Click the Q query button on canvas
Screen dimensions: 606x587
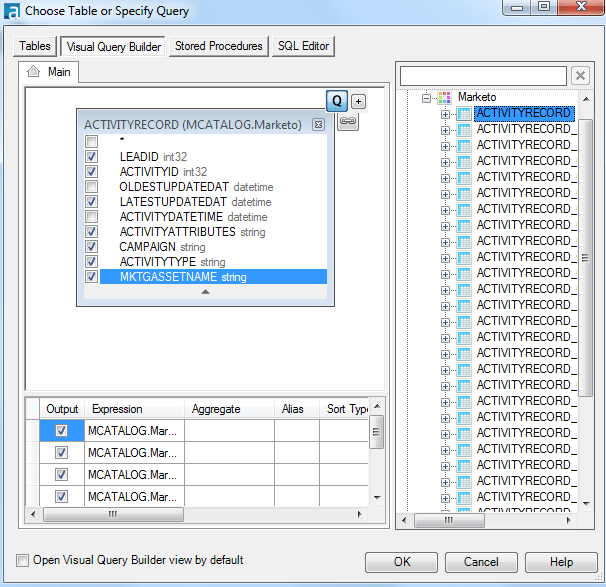(337, 101)
